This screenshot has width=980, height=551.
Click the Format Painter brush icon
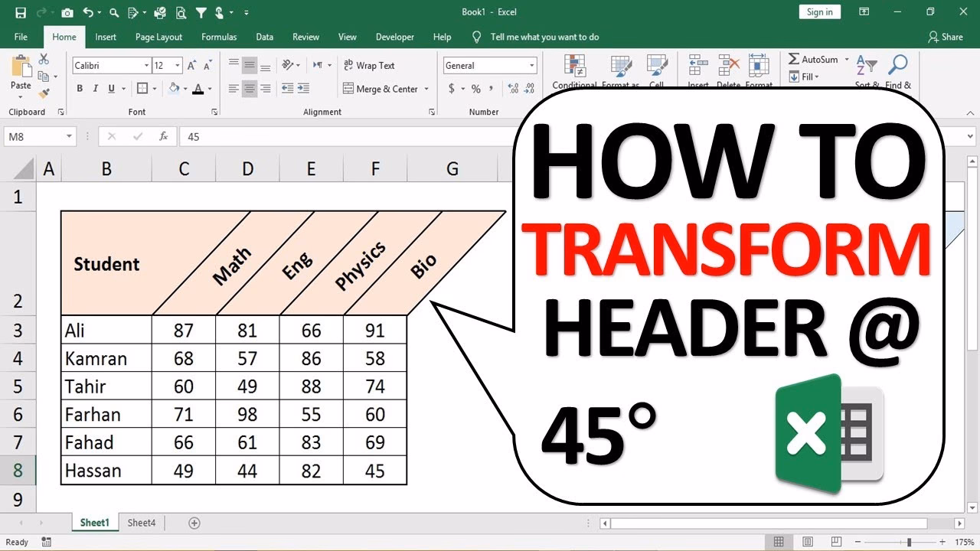[x=44, y=93]
